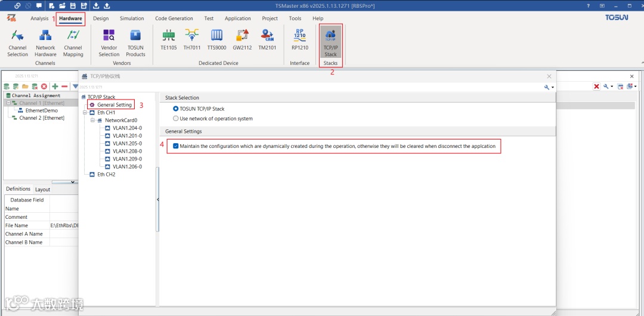Select General Setting in the tree
Image resolution: width=644 pixels, height=316 pixels.
click(114, 105)
